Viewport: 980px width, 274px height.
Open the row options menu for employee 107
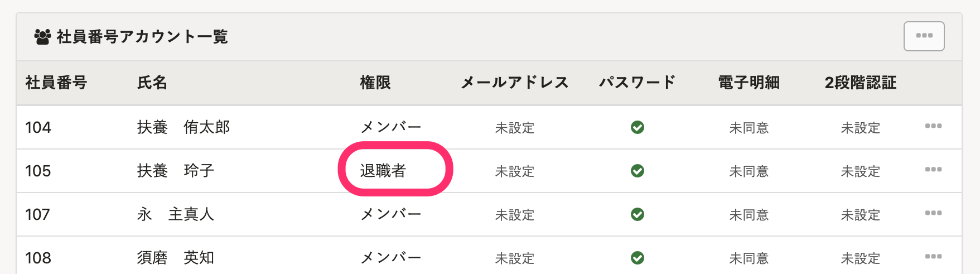[x=933, y=214]
